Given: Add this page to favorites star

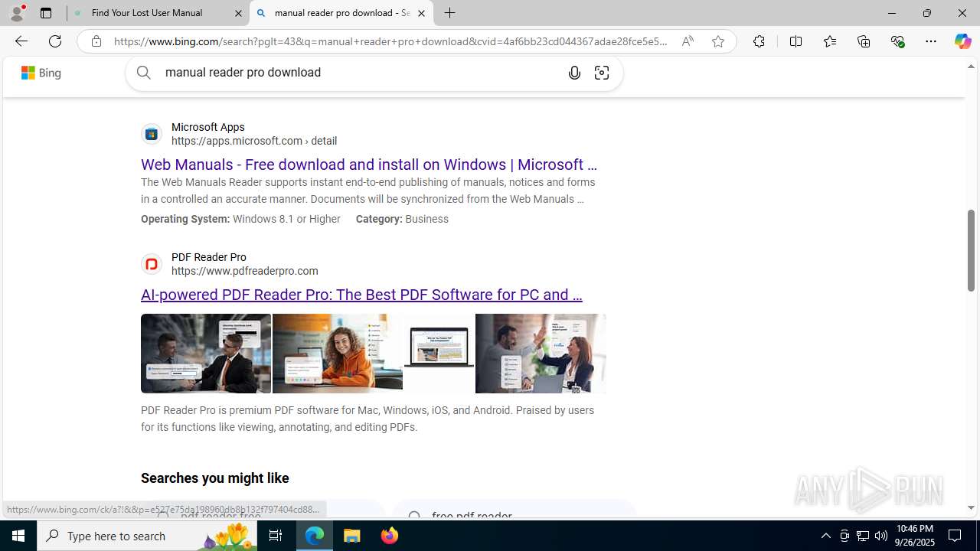Looking at the screenshot, I should (x=717, y=41).
